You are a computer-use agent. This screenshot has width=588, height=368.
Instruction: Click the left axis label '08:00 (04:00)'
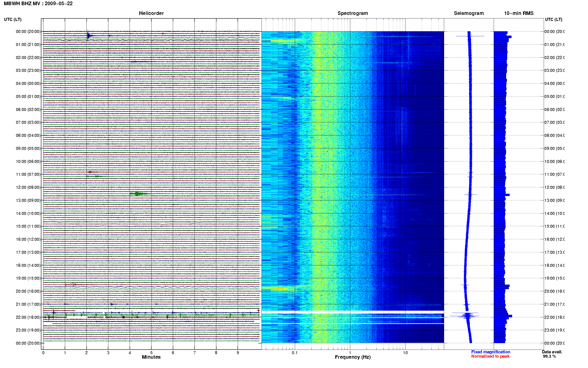tap(28, 135)
